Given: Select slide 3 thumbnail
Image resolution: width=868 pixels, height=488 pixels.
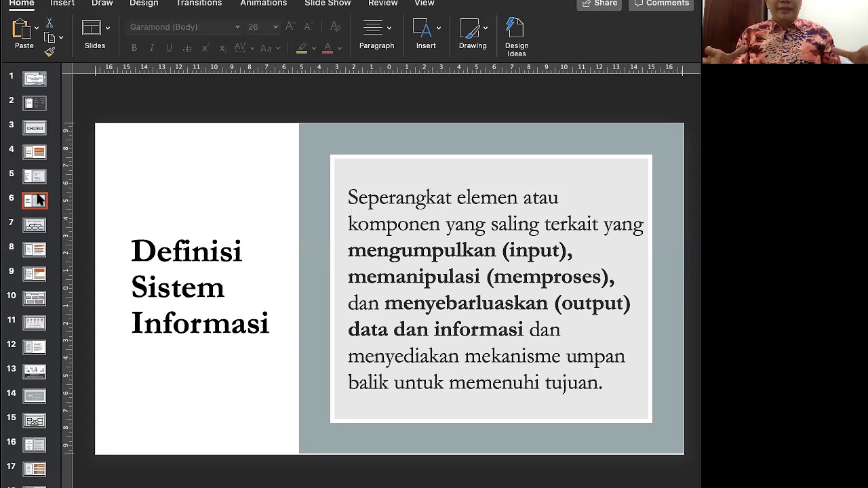Looking at the screenshot, I should tap(35, 127).
